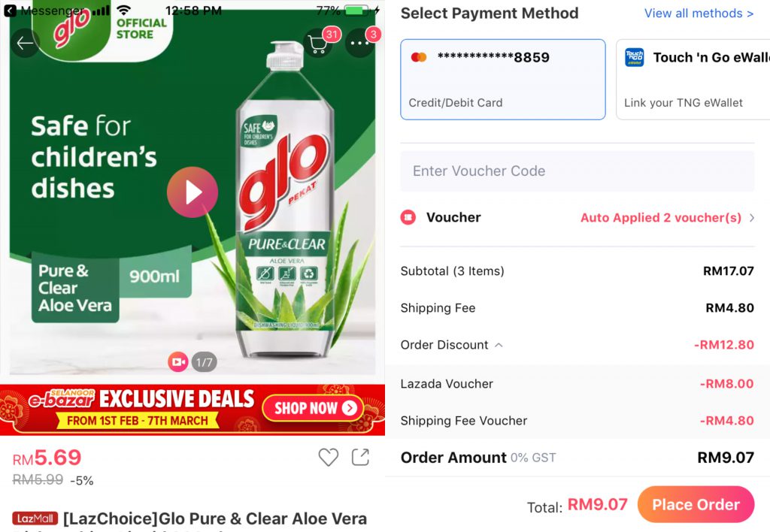Viewport: 770px width, 532px height.
Task: Add product to wishlist with heart icon
Action: (328, 457)
